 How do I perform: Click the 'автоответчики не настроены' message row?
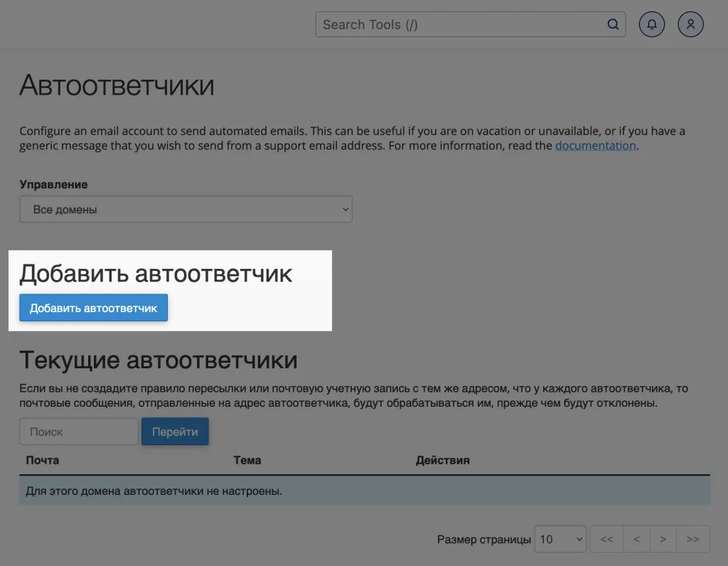365,491
